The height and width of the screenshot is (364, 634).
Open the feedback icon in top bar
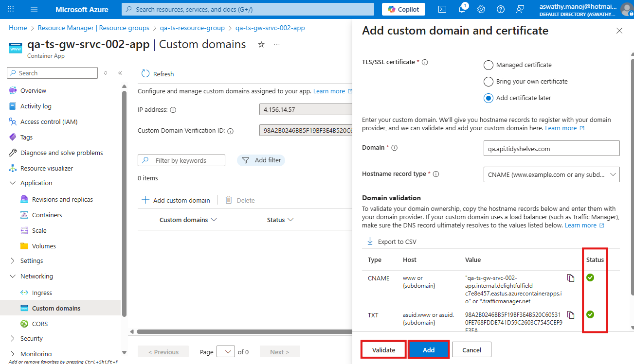click(x=520, y=9)
